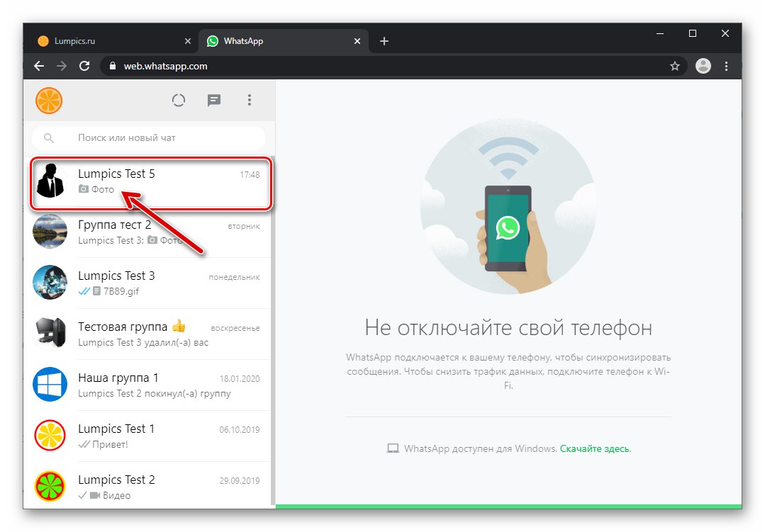Open the Status updates icon
Viewport: 765px width, 532px height.
178,100
